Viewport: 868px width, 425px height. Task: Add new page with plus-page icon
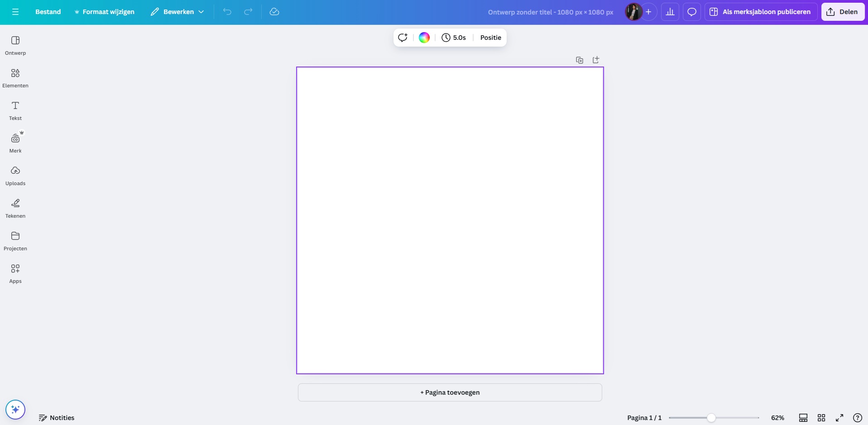[x=596, y=60]
